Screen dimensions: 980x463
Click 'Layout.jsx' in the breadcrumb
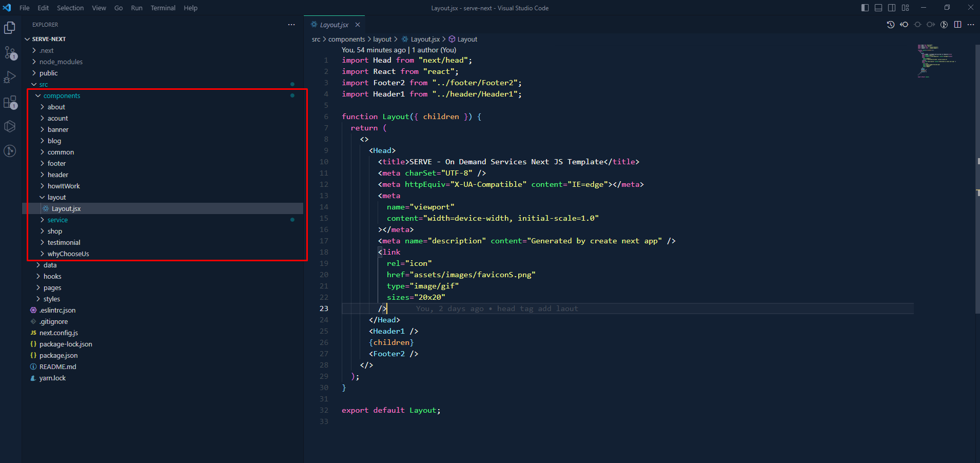point(421,39)
